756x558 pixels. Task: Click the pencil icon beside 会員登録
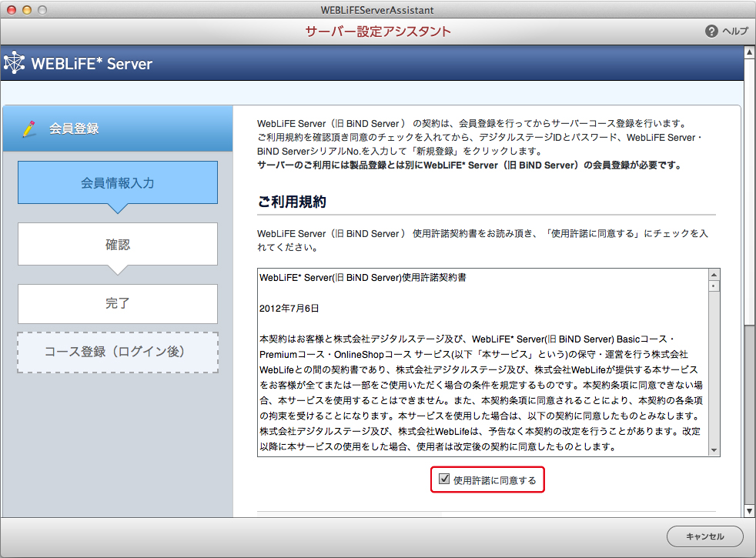click(29, 129)
